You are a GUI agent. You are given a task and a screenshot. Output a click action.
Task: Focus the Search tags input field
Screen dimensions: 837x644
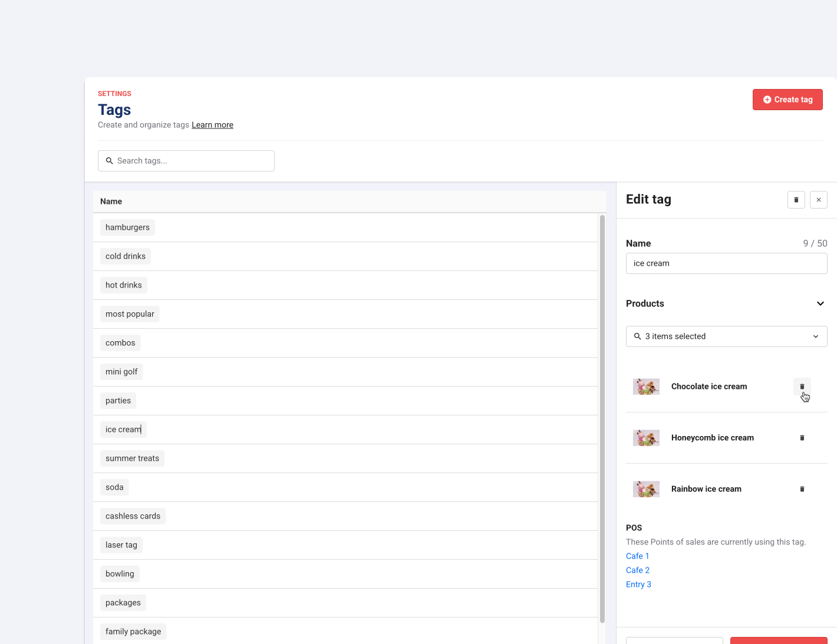192,161
